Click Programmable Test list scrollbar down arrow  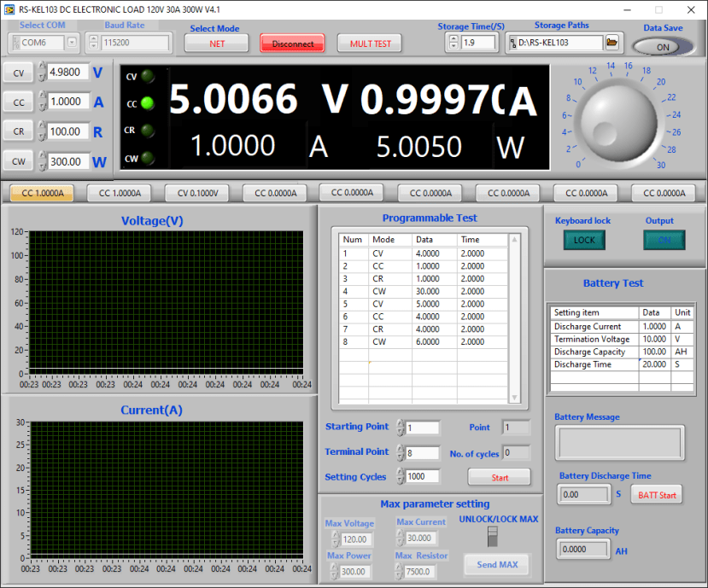pos(514,398)
